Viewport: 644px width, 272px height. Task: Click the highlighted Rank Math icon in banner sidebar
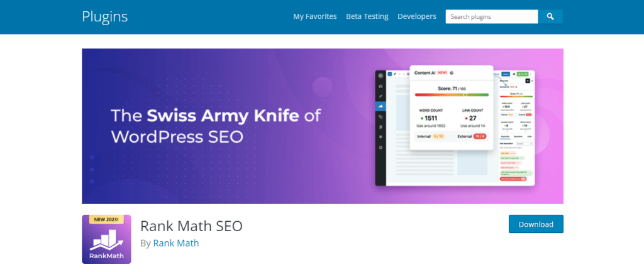pos(380,107)
